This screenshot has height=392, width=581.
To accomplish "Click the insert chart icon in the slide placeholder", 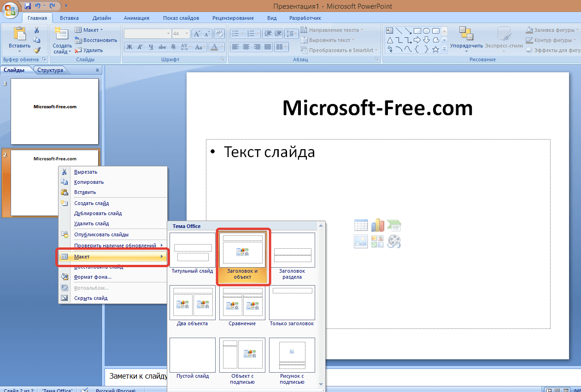I will [378, 225].
